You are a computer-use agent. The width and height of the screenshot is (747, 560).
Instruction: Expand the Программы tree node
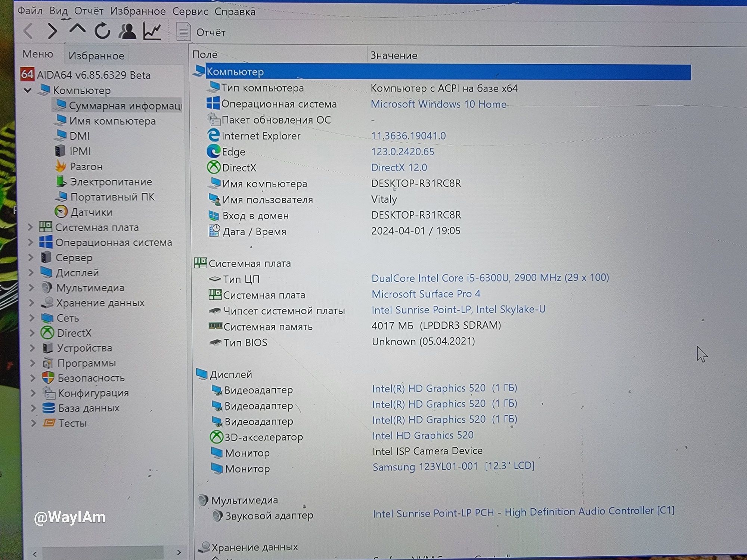tap(32, 363)
